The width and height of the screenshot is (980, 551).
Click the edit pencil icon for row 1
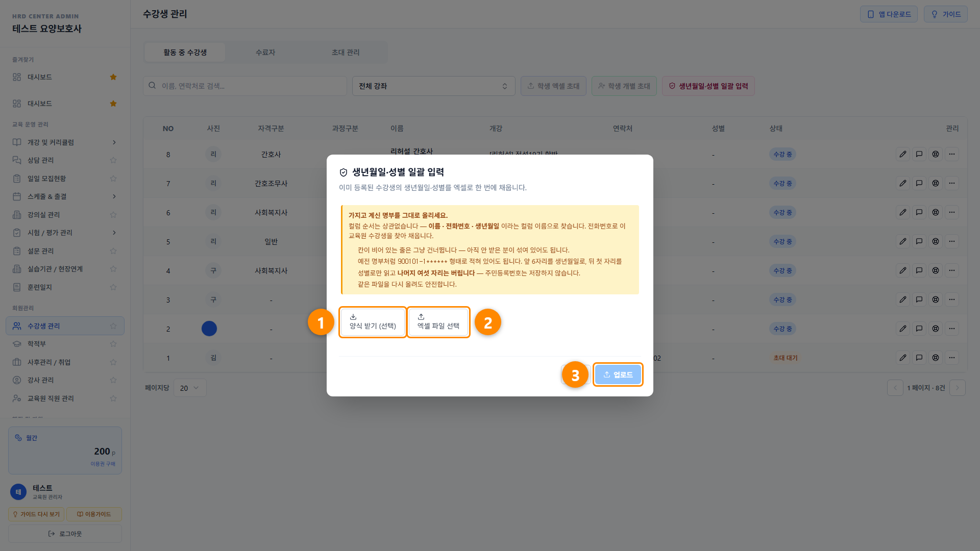pyautogui.click(x=903, y=358)
